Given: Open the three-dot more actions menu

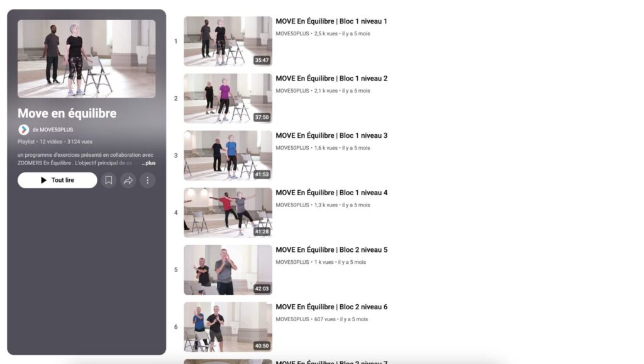Looking at the screenshot, I should (148, 180).
